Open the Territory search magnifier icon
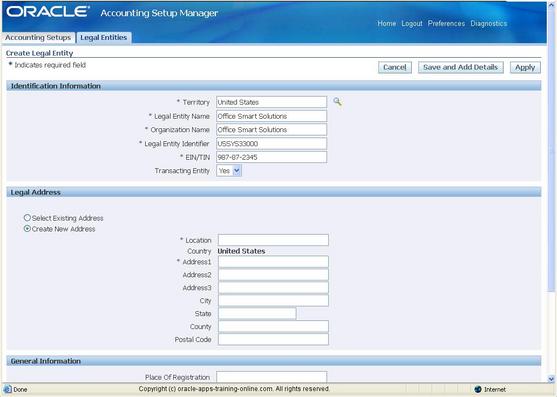This screenshot has width=557, height=397. point(337,102)
